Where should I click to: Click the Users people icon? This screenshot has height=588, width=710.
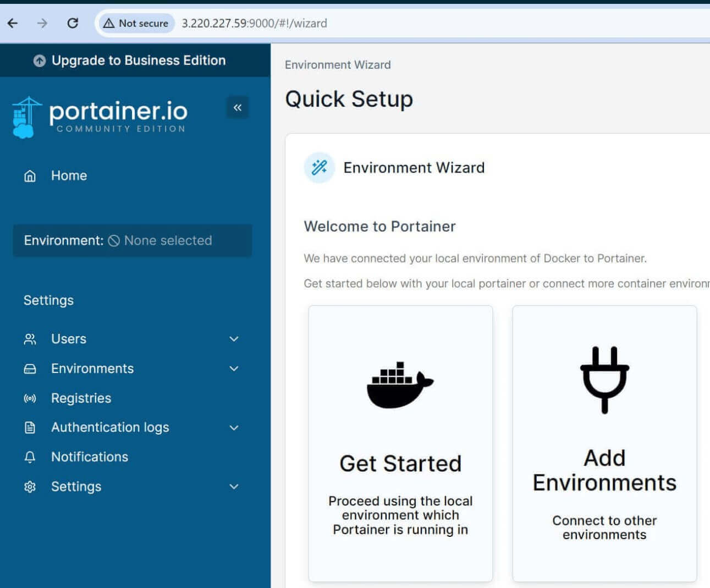[30, 339]
